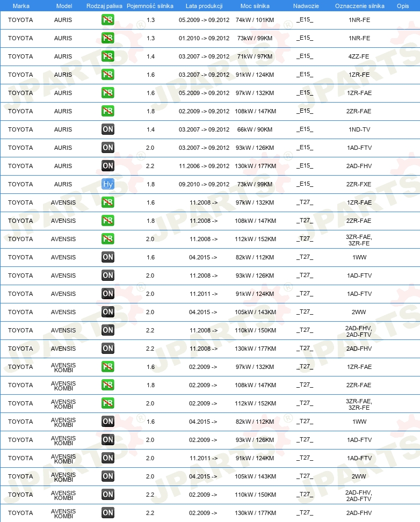Click the Marka column header
The image size is (420, 522).
point(21,6)
